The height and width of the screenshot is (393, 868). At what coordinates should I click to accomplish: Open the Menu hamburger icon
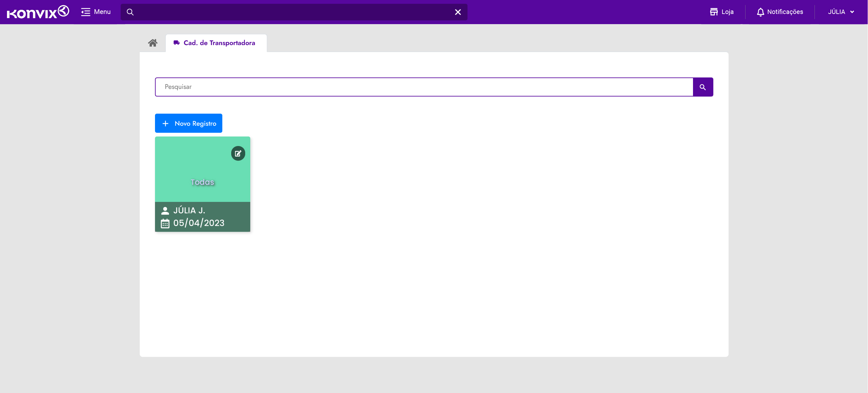85,12
